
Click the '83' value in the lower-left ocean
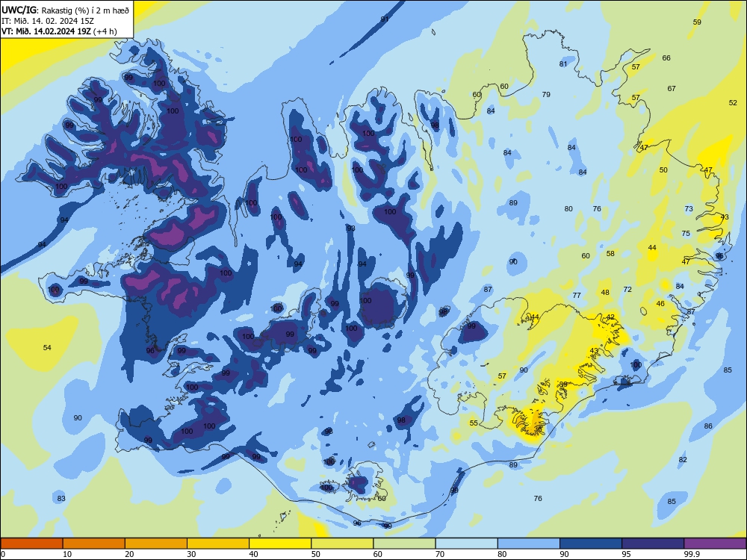(61, 499)
